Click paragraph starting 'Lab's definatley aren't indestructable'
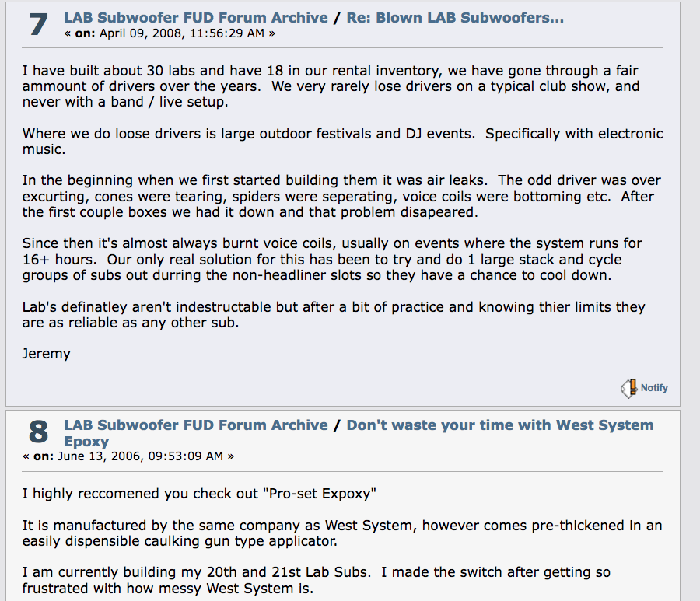 pos(334,315)
